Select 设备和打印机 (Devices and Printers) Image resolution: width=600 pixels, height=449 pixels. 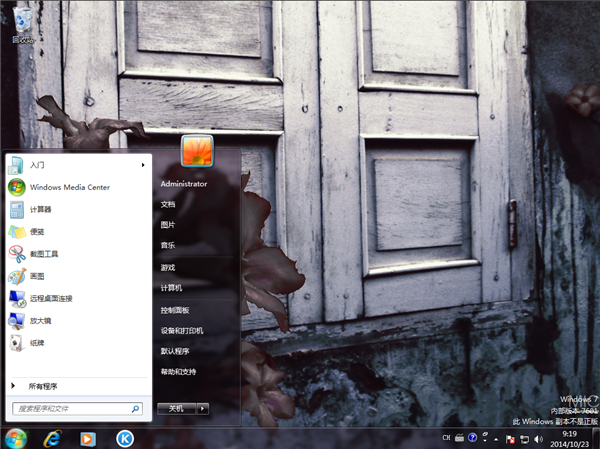coord(182,330)
